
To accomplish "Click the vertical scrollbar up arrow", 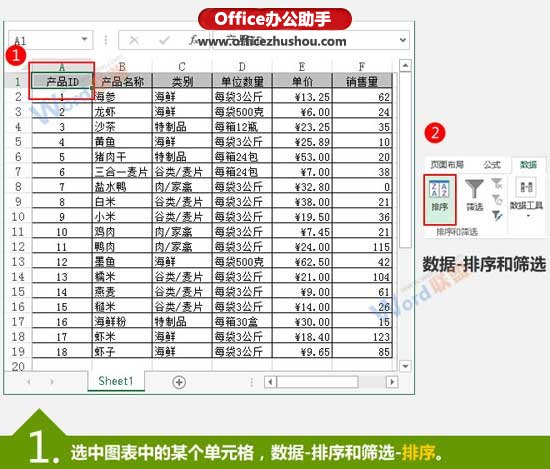I will (405, 65).
